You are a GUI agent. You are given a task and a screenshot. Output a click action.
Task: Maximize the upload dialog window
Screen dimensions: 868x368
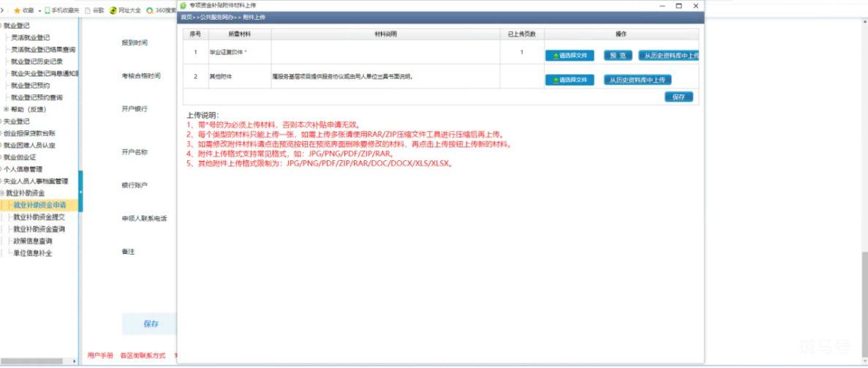pyautogui.click(x=679, y=6)
